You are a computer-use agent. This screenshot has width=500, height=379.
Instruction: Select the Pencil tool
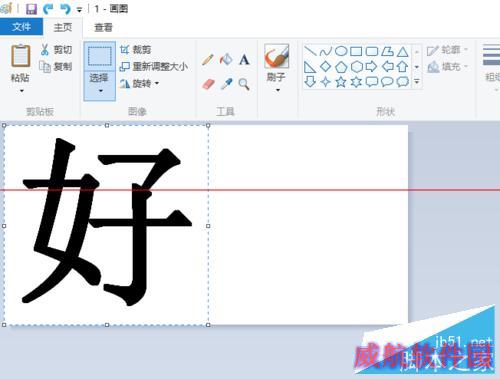pos(208,60)
